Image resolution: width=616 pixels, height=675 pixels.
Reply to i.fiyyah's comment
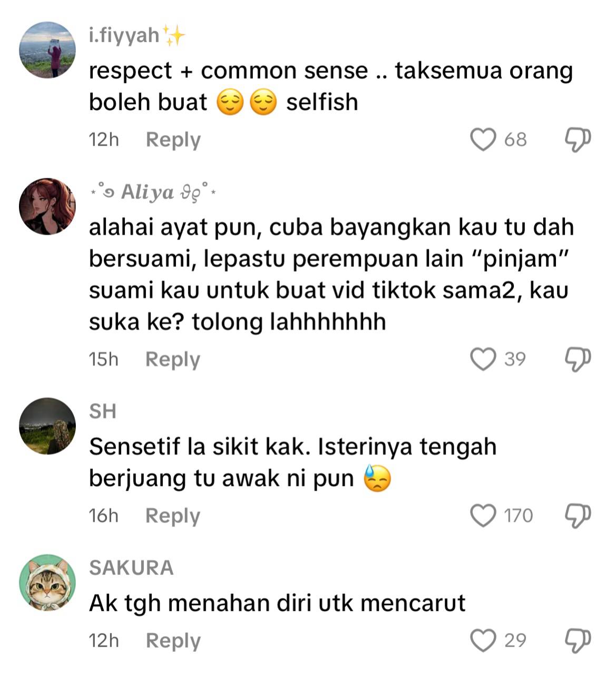(x=173, y=140)
